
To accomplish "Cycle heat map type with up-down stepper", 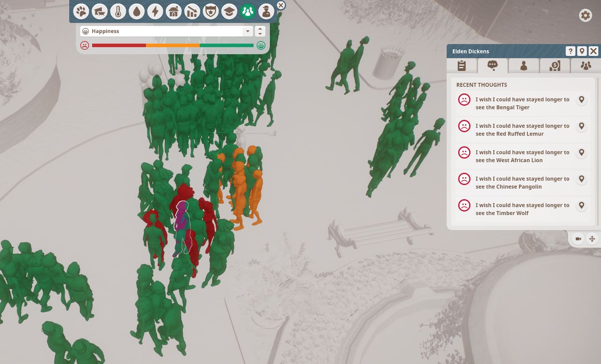I will coord(260,31).
